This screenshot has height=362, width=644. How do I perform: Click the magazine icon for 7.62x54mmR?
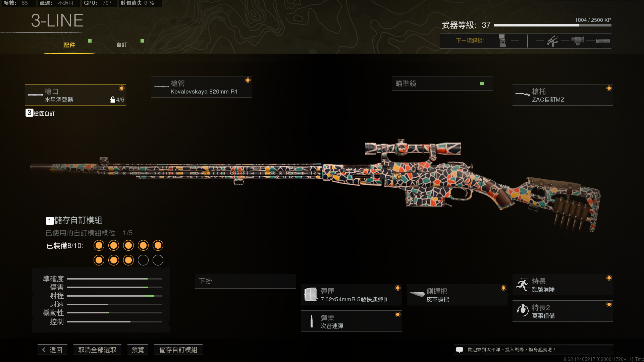click(311, 294)
